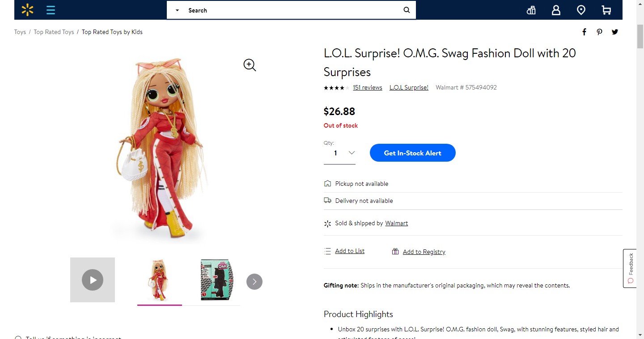Click the Walmart spark logo
Image resolution: width=644 pixels, height=339 pixels.
coord(27,10)
